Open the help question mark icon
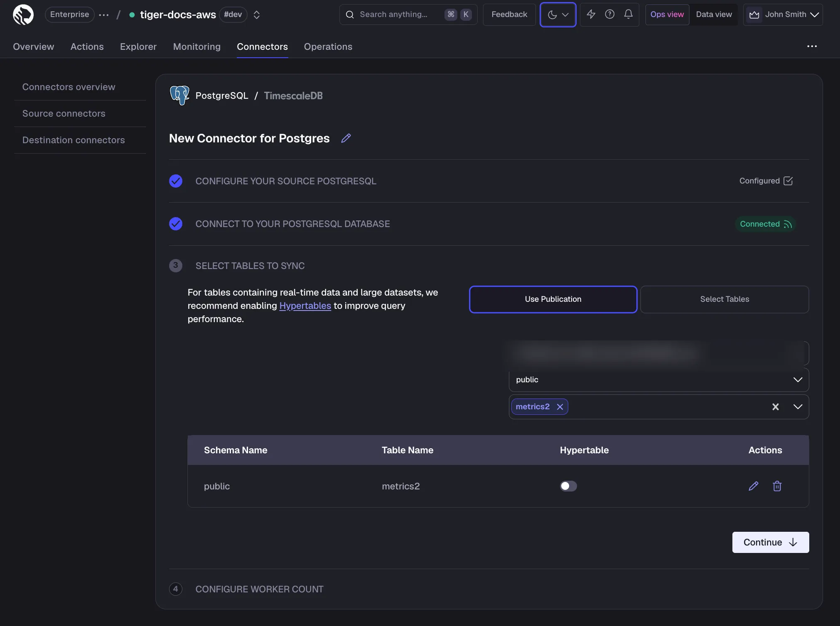 click(609, 15)
